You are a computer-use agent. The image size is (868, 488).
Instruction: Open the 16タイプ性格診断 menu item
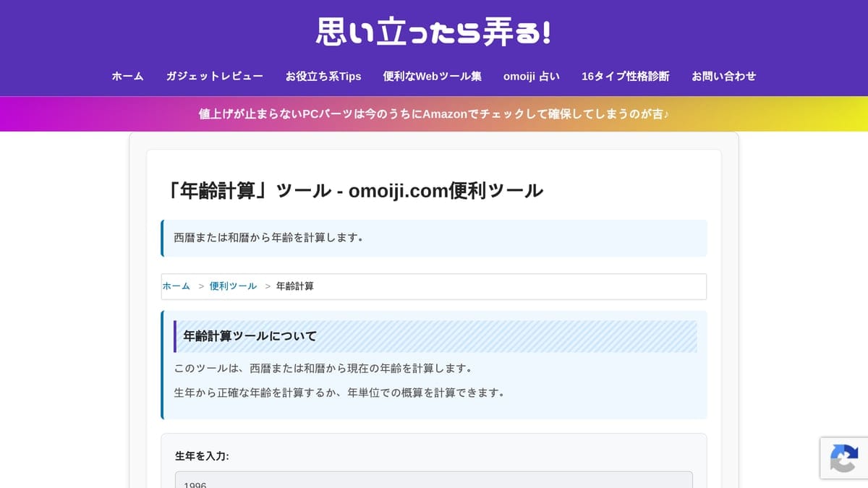click(625, 76)
